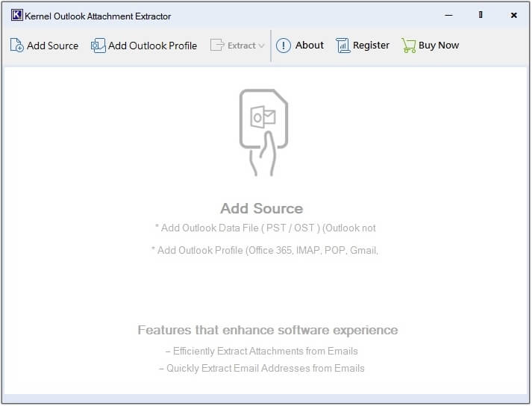This screenshot has height=406, width=532.
Task: Click the Add Outlook Profile Office 365 hint
Action: [265, 250]
